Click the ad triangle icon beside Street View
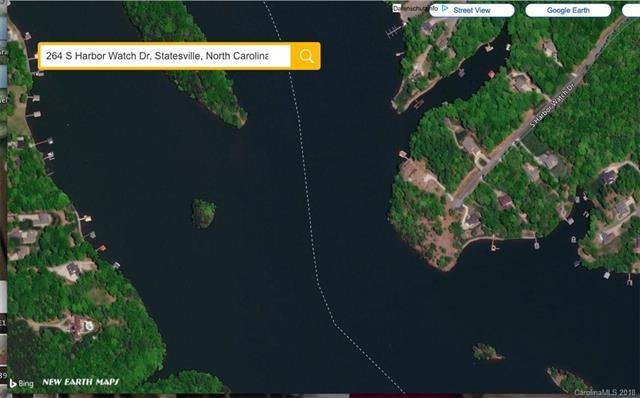The image size is (640, 398). point(445,8)
